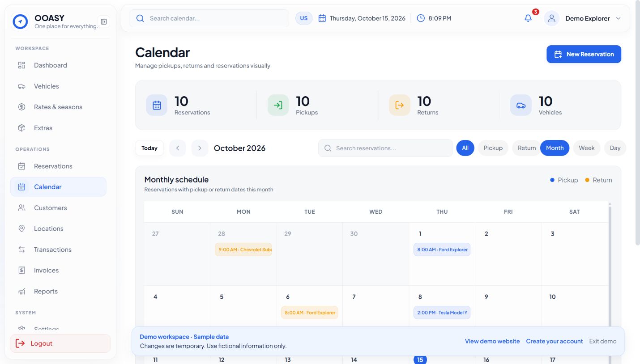
Task: Click the calendar icon beside the date
Action: coord(322,18)
